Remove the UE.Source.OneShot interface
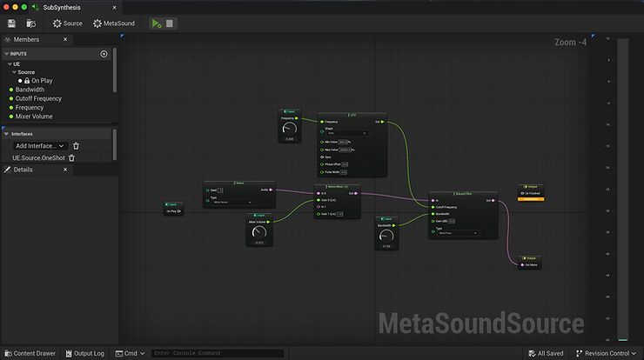This screenshot has height=360, width=644. click(71, 158)
